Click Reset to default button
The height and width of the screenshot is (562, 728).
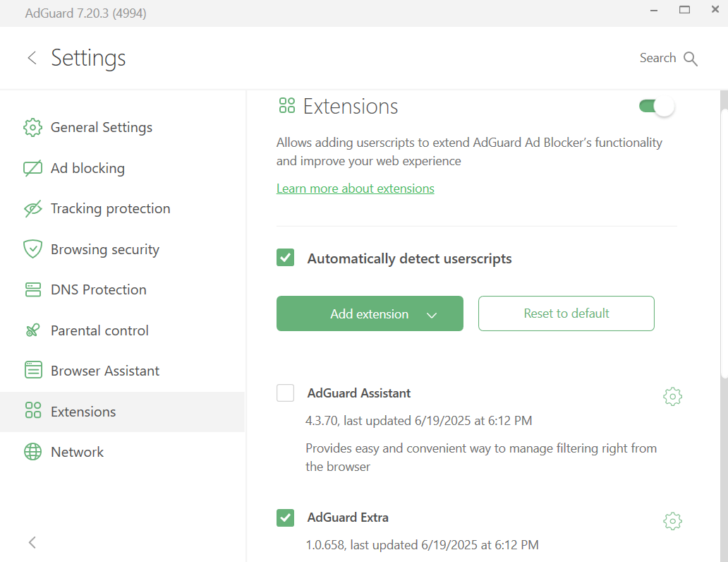click(x=566, y=313)
